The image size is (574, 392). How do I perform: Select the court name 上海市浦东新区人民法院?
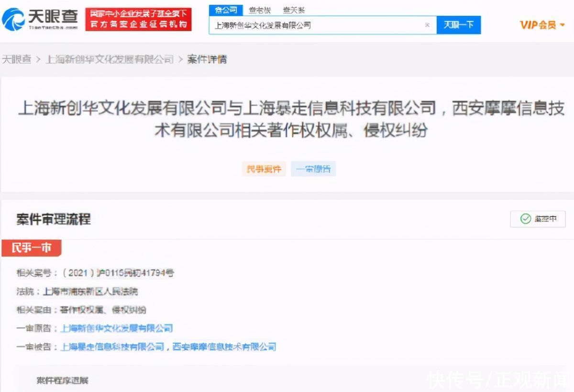pos(91,291)
